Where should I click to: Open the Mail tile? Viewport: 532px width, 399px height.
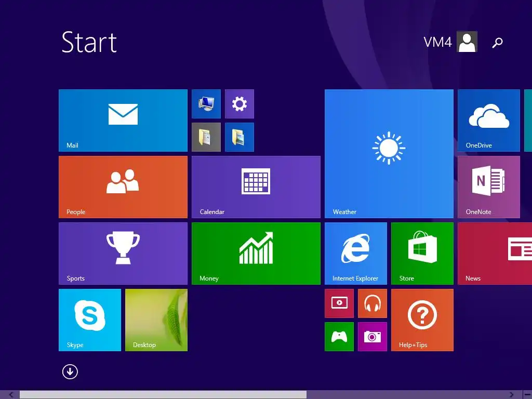coord(123,121)
